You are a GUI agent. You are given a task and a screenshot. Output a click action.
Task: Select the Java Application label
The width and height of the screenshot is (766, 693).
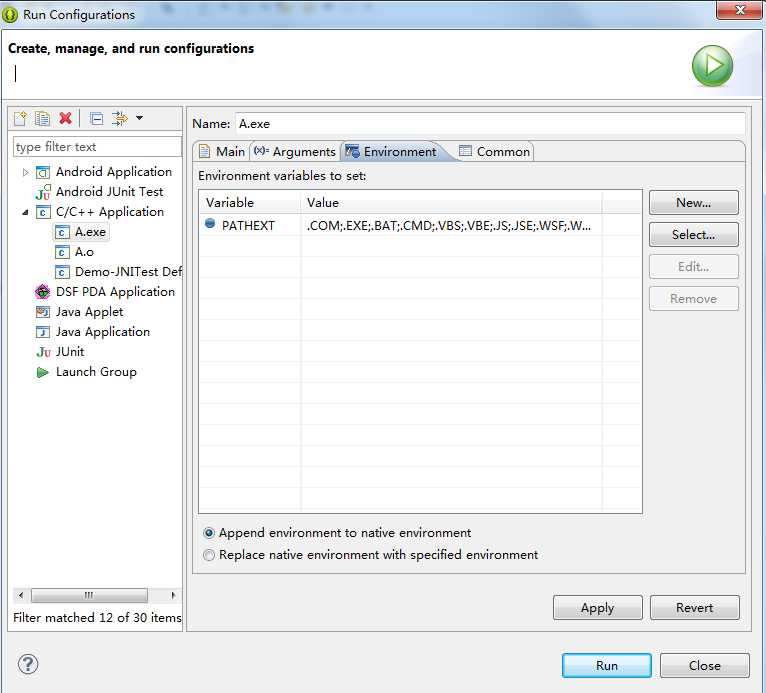(x=103, y=332)
